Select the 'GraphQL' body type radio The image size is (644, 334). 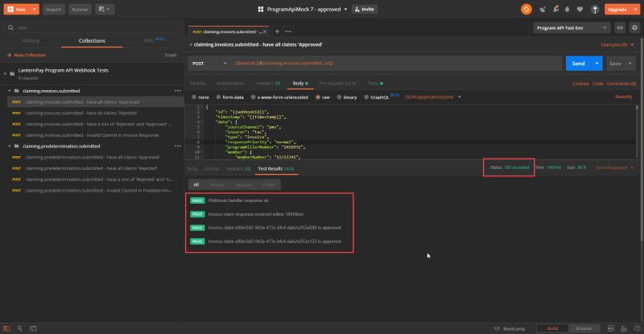[x=366, y=97]
